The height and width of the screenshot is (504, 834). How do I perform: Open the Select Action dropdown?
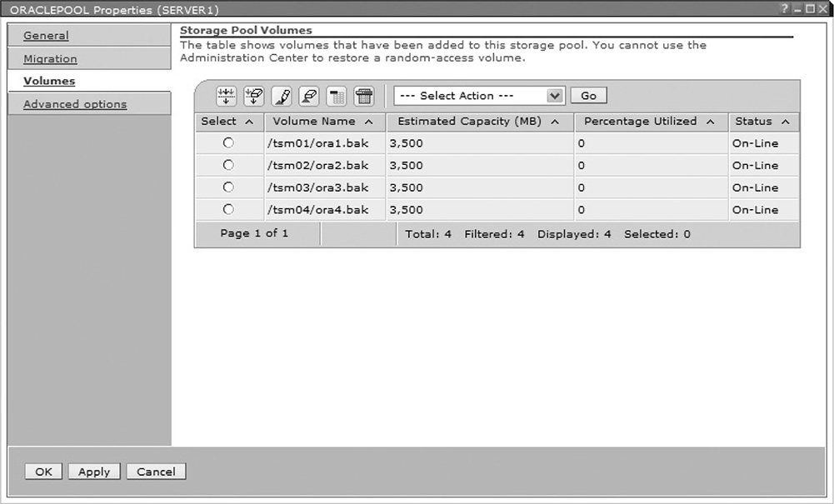point(479,96)
